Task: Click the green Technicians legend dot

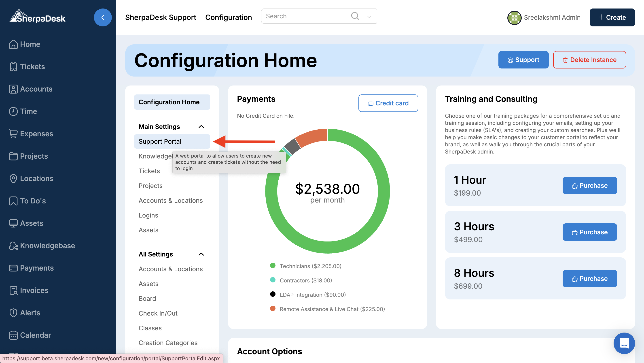Action: point(273,265)
